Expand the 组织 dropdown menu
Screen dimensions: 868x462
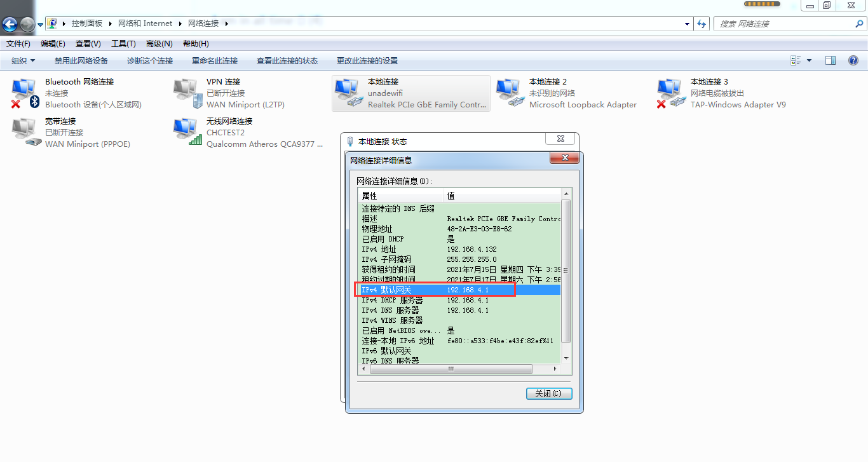click(x=24, y=61)
